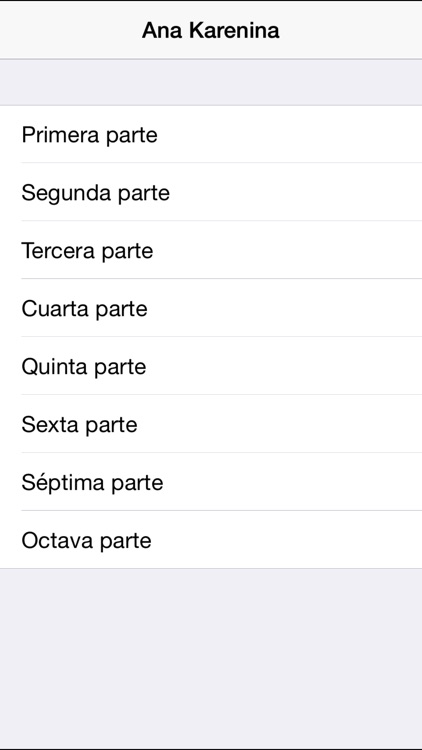Click the word Segunda in second row

(x=67, y=193)
